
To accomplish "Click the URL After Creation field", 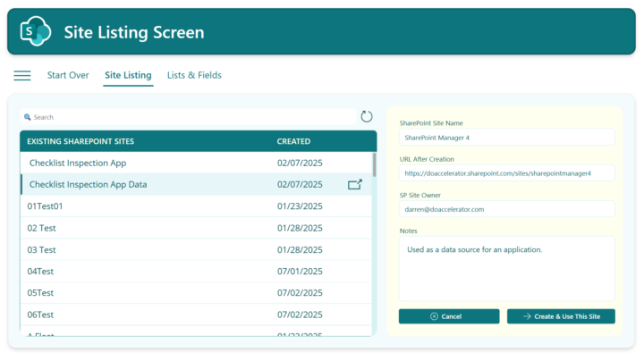I will (506, 173).
